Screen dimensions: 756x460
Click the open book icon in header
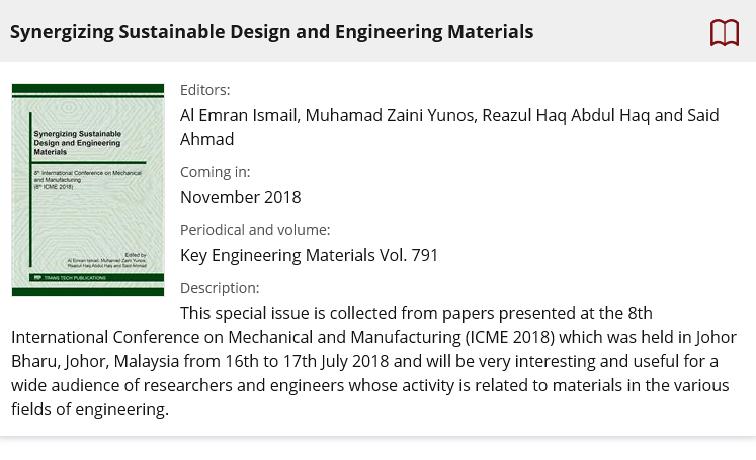(x=724, y=32)
